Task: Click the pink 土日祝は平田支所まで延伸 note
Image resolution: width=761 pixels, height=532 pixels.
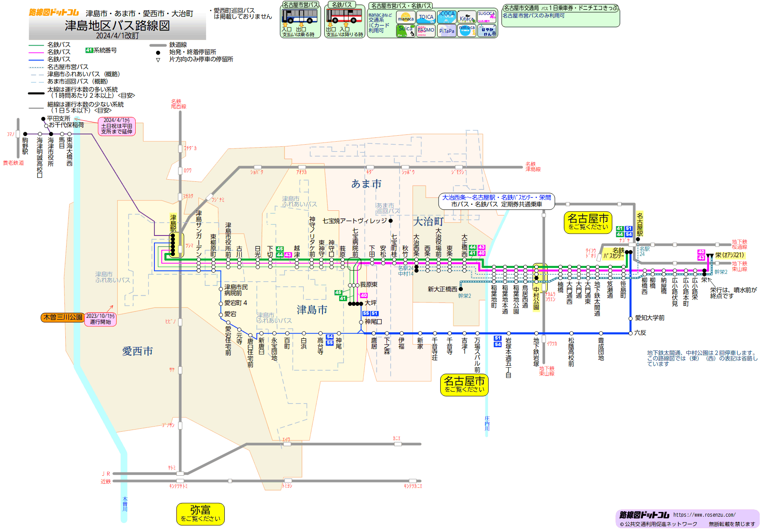Action: [x=117, y=126]
